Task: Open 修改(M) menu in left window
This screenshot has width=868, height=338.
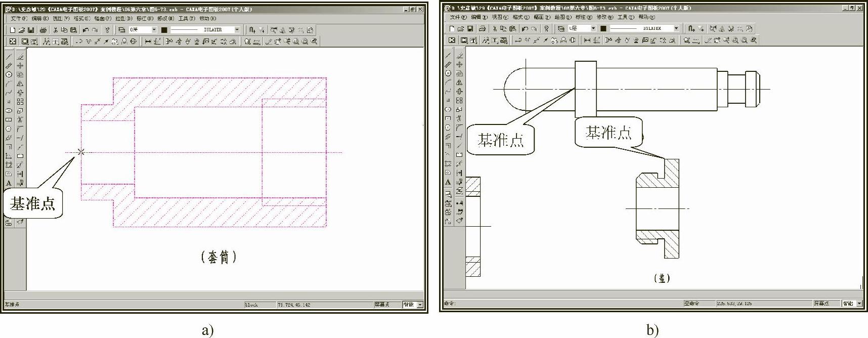Action: click(x=165, y=19)
